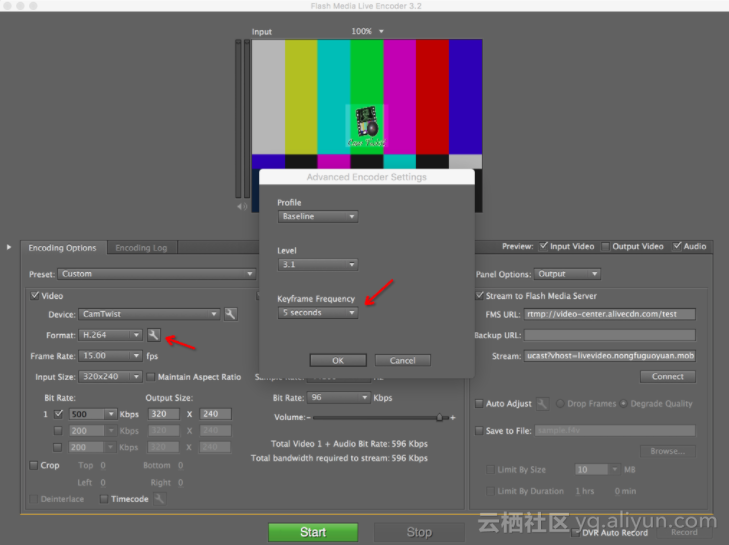This screenshot has width=729, height=545.
Task: Open the 500 Kbps video bit rate dropdown
Action: coord(111,414)
